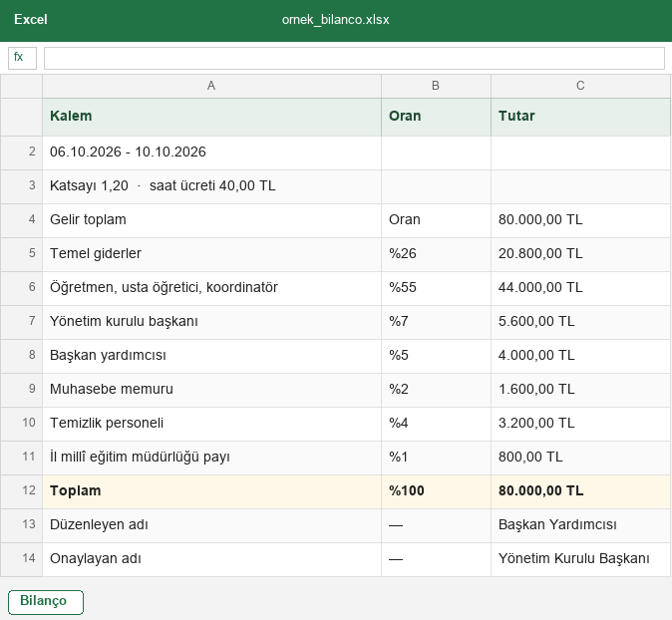Select the 44.000,00 TL cell
Viewport: 672px width, 620px height.
(x=580, y=288)
